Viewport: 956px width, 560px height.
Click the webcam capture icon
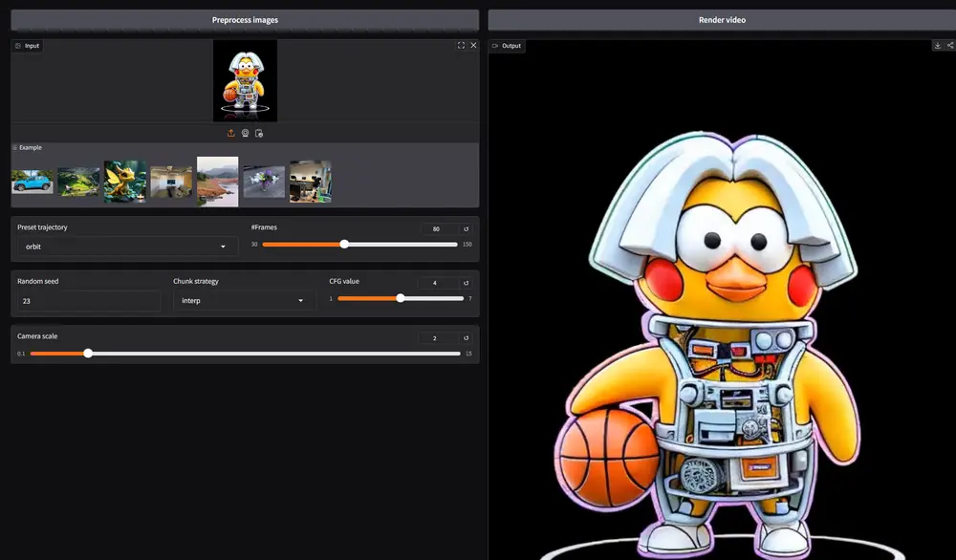pyautogui.click(x=245, y=133)
